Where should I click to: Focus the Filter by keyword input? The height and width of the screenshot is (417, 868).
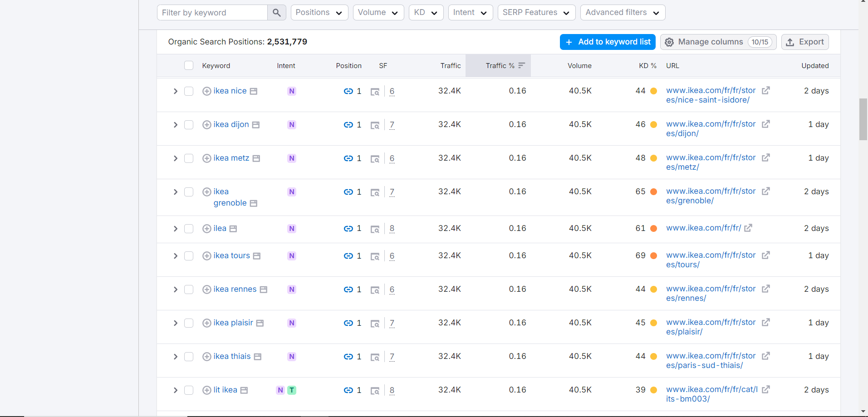212,13
